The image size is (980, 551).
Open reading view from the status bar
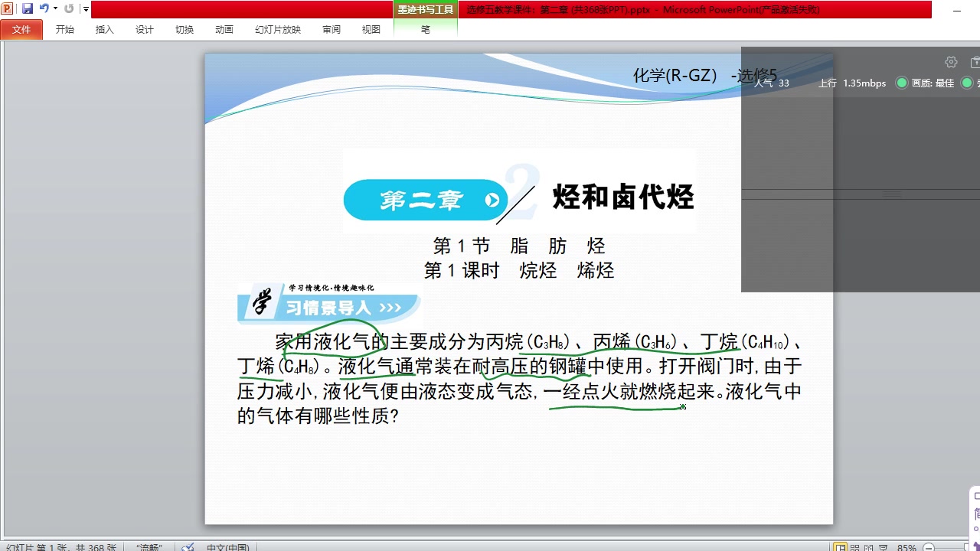click(x=870, y=545)
